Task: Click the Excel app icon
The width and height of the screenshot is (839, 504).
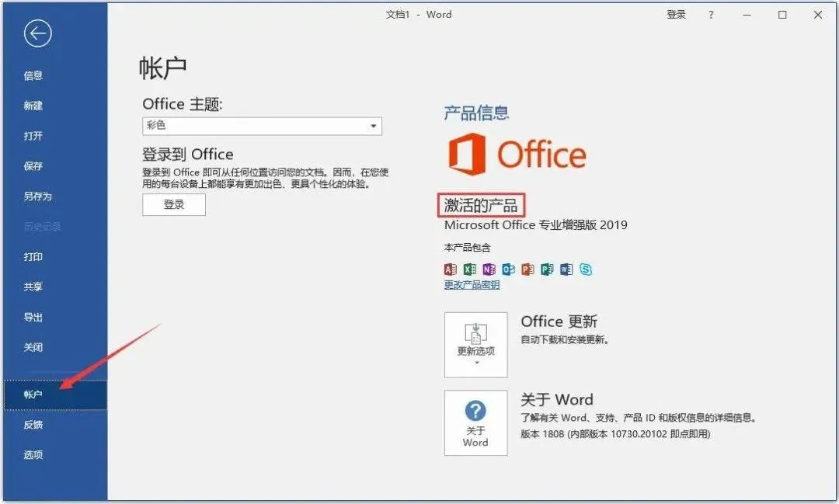Action: [x=470, y=269]
